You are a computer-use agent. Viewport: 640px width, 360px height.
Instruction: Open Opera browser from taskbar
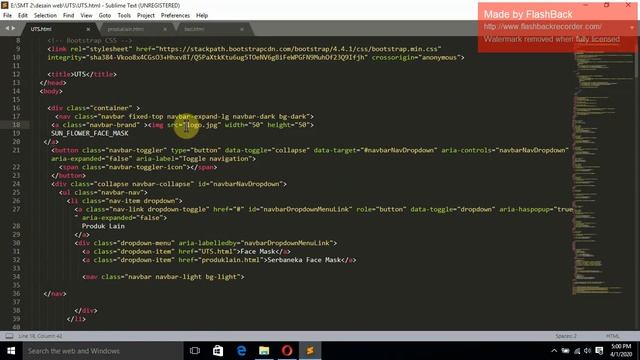287,351
